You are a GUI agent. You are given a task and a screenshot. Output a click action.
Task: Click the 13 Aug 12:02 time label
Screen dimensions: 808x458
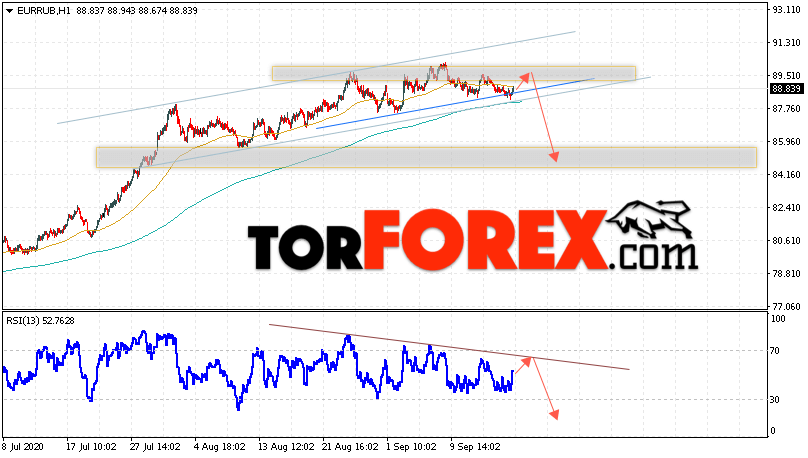[286, 447]
